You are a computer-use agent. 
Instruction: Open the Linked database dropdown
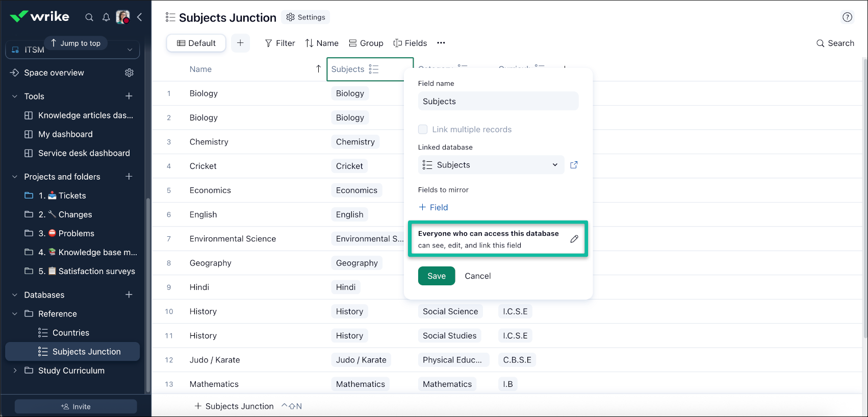491,165
